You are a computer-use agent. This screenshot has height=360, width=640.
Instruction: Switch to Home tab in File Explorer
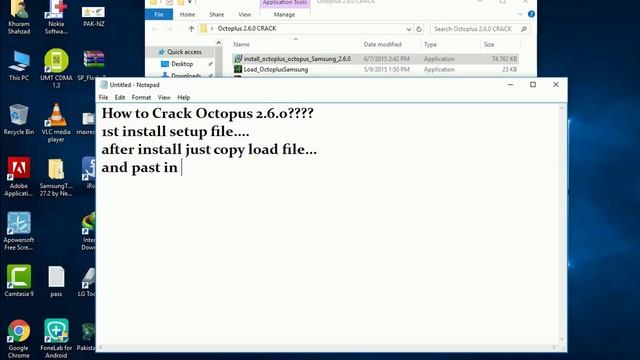[x=187, y=14]
